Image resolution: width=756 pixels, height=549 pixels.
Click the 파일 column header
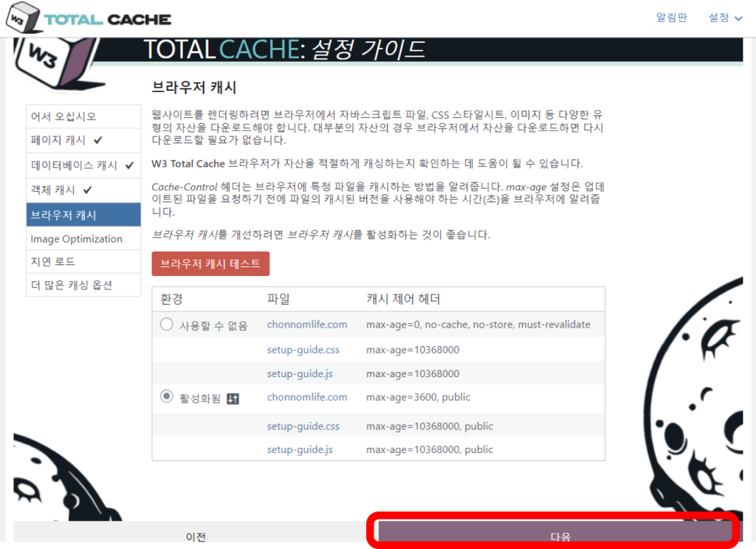[x=278, y=300]
